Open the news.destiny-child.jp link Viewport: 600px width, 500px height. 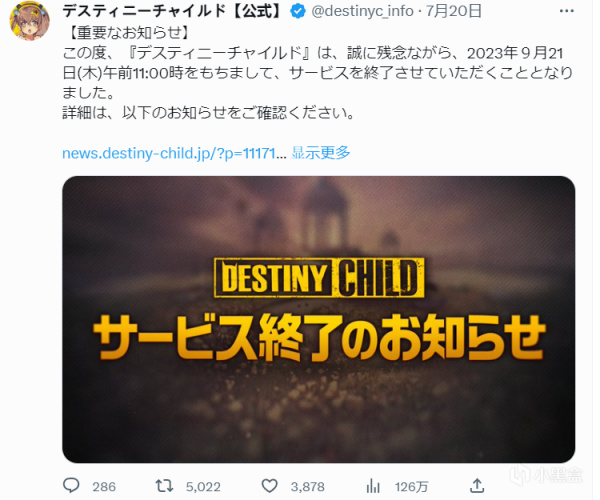point(174,153)
